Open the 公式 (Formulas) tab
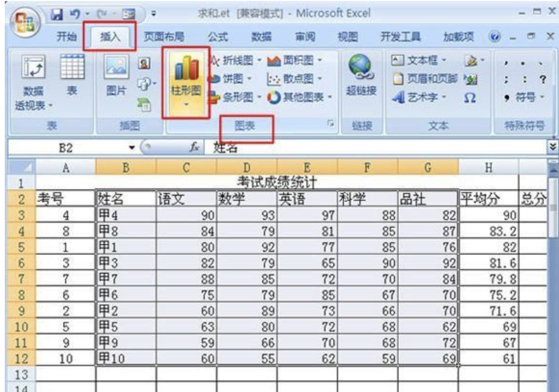559x392 pixels. click(218, 37)
